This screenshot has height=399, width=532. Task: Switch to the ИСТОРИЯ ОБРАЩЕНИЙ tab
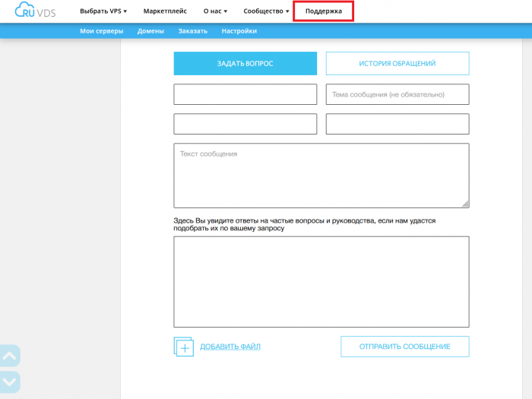pyautogui.click(x=397, y=64)
